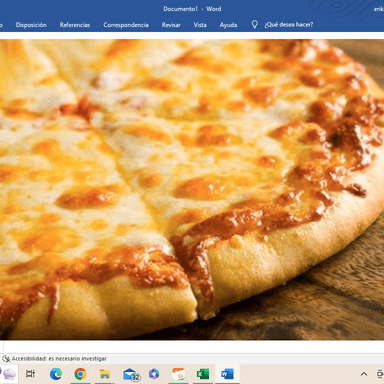Click the ¿Qué desea hacer? search box

pyautogui.click(x=289, y=25)
